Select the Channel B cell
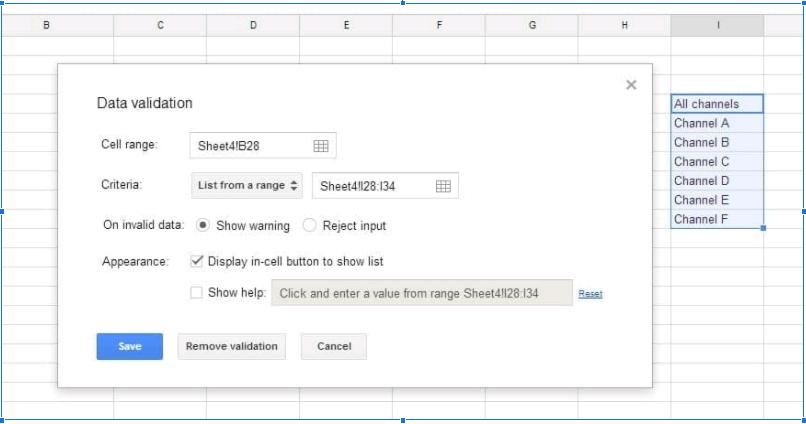This screenshot has width=806, height=424. tap(717, 142)
